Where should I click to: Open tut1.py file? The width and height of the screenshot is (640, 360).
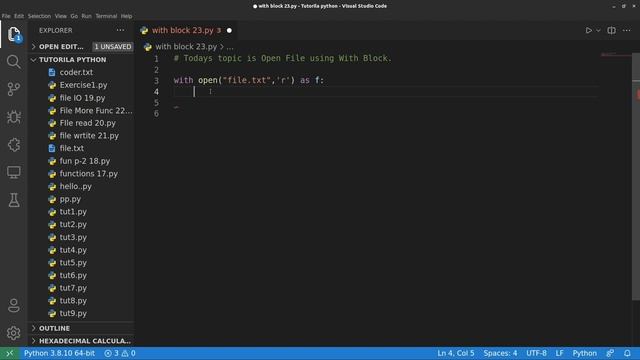coord(73,212)
